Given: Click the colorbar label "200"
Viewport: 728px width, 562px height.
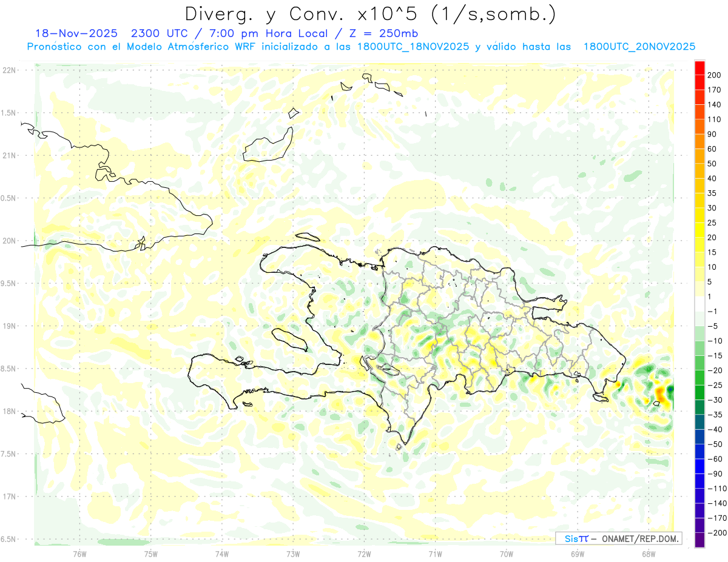Looking at the screenshot, I should coord(715,75).
